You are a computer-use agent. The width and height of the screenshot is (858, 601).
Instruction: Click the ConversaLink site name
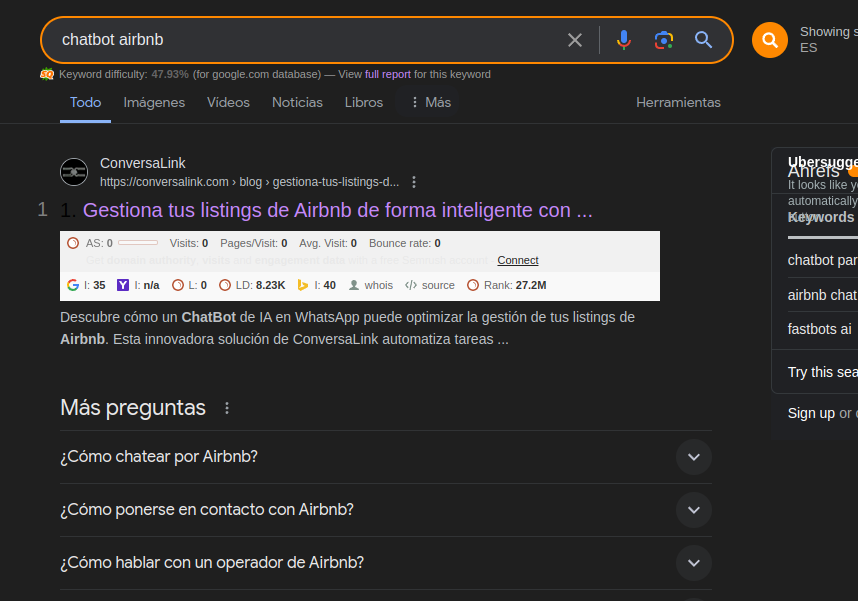[x=143, y=163]
